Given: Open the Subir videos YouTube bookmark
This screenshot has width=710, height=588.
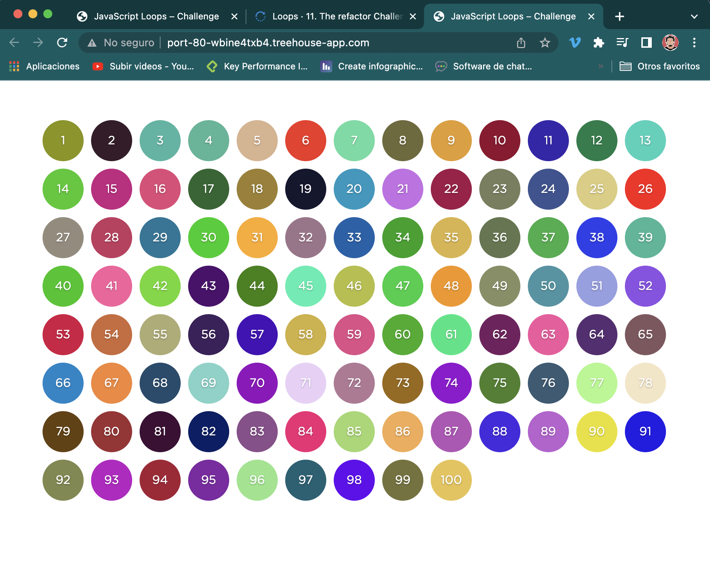Looking at the screenshot, I should [x=143, y=66].
